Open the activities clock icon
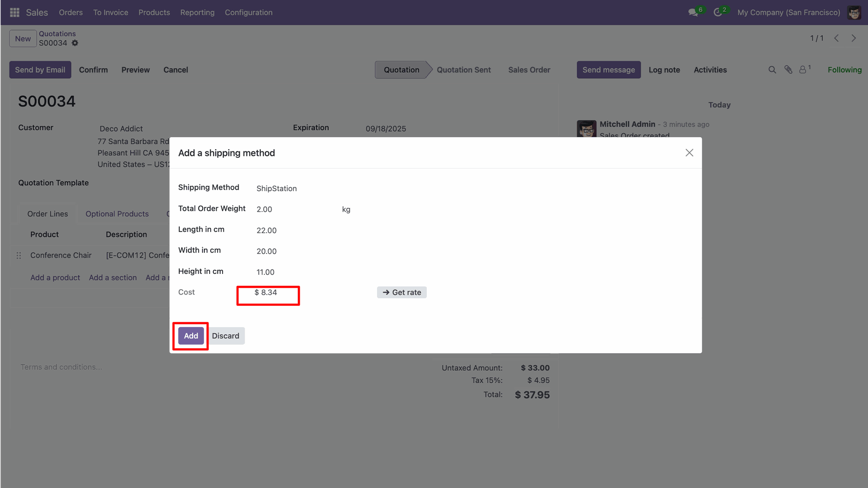 click(717, 13)
